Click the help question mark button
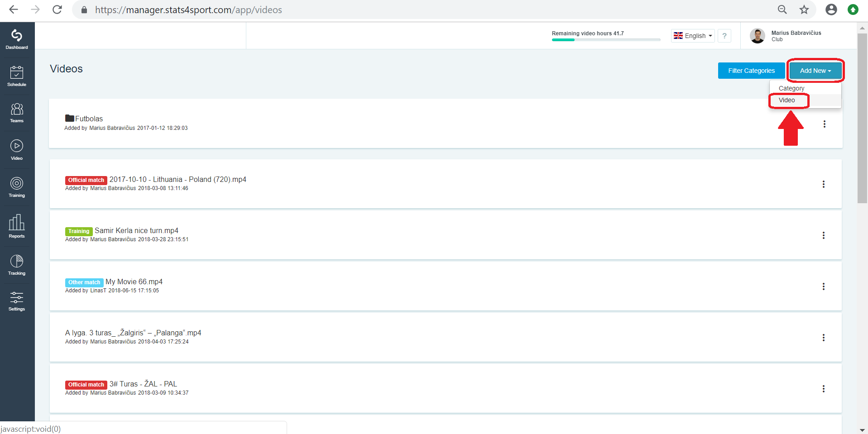The width and height of the screenshot is (868, 434). point(724,36)
